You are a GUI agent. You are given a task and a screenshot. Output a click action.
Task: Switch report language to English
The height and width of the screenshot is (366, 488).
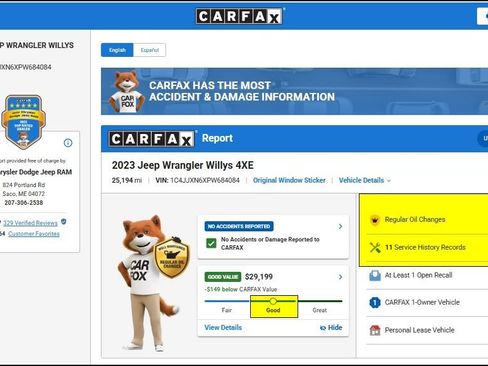coord(117,50)
